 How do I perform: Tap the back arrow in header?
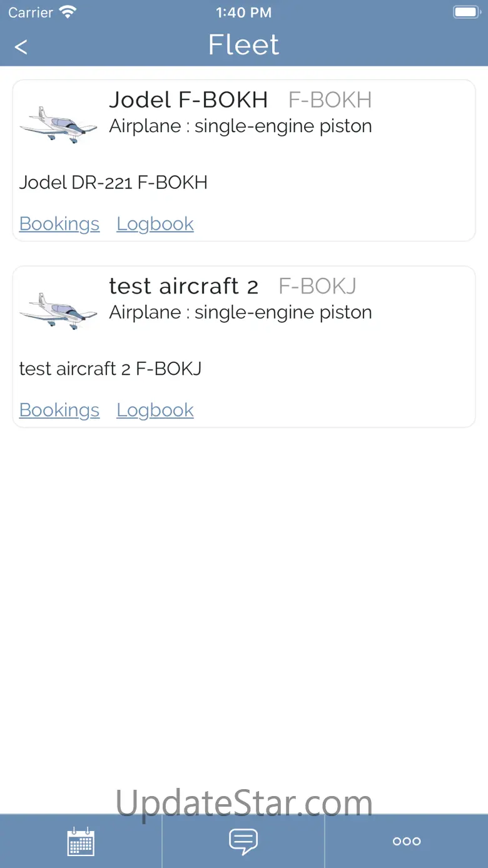pos(21,47)
